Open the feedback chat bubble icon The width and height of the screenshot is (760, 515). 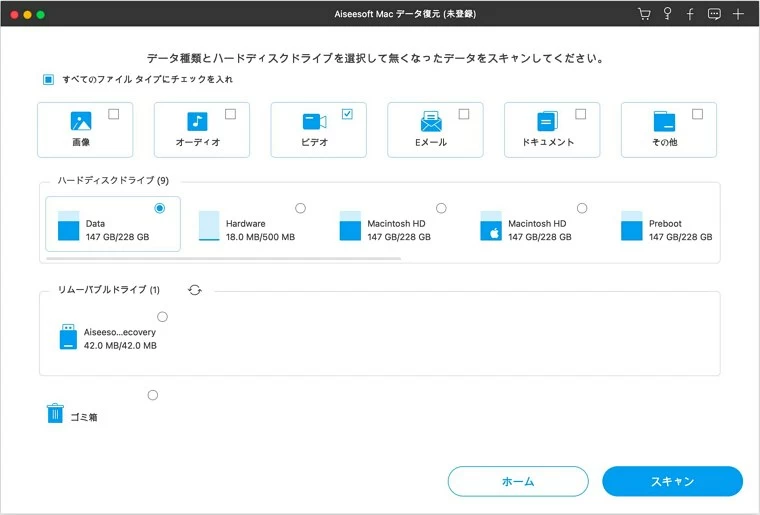point(714,15)
